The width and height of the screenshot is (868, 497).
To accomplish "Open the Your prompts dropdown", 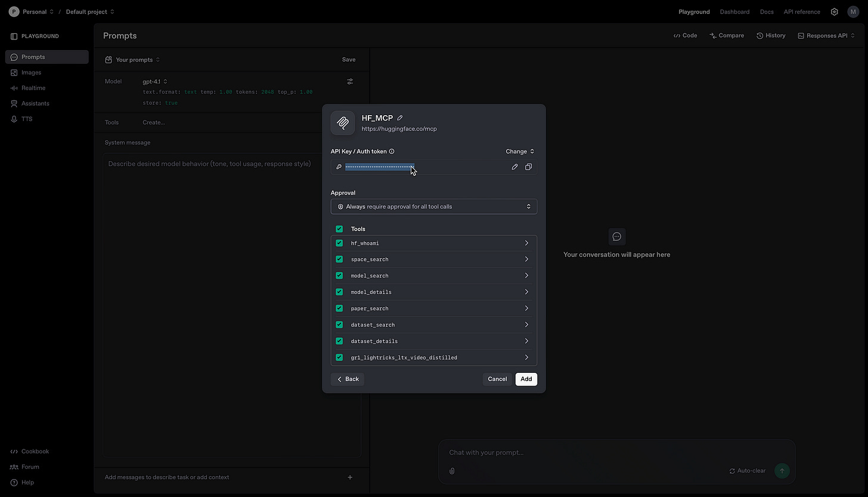I will [132, 60].
